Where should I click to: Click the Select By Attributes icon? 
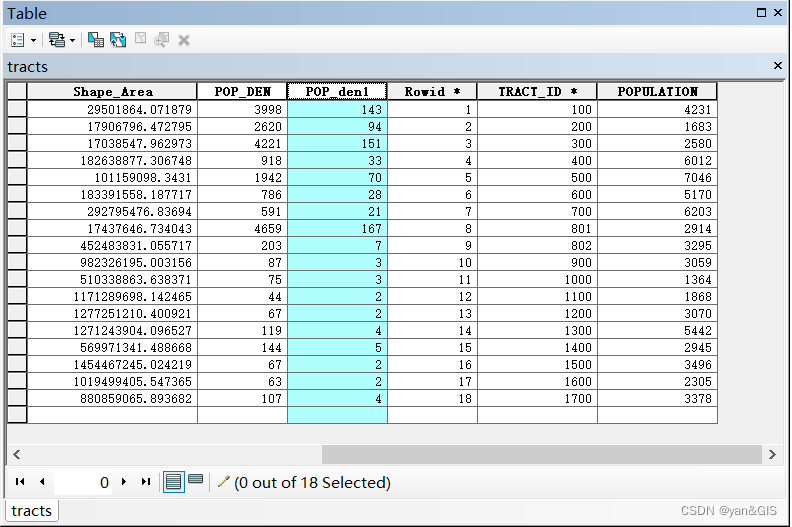(95, 40)
